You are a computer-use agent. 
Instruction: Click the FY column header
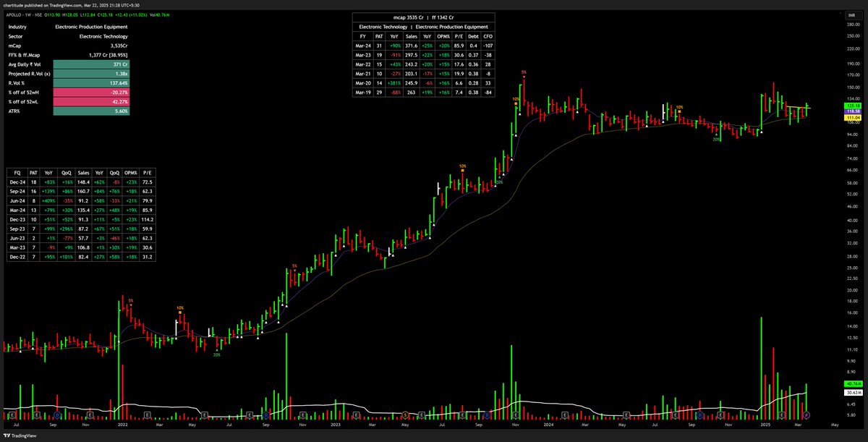click(363, 35)
